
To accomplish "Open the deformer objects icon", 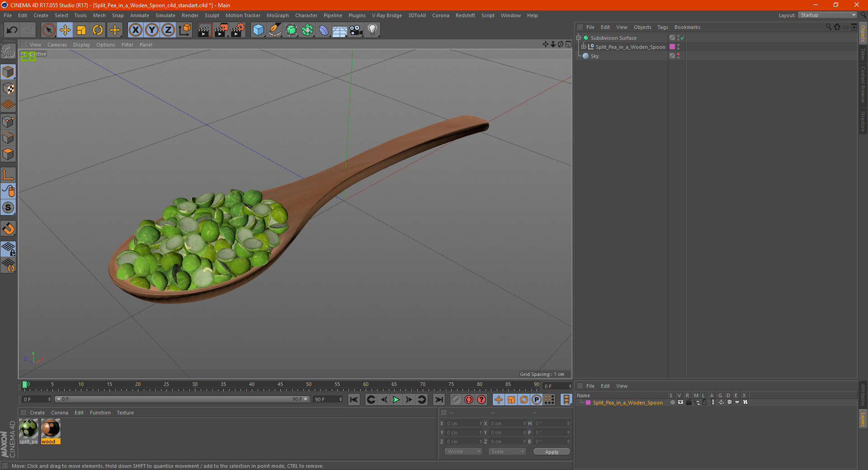I will (x=324, y=30).
